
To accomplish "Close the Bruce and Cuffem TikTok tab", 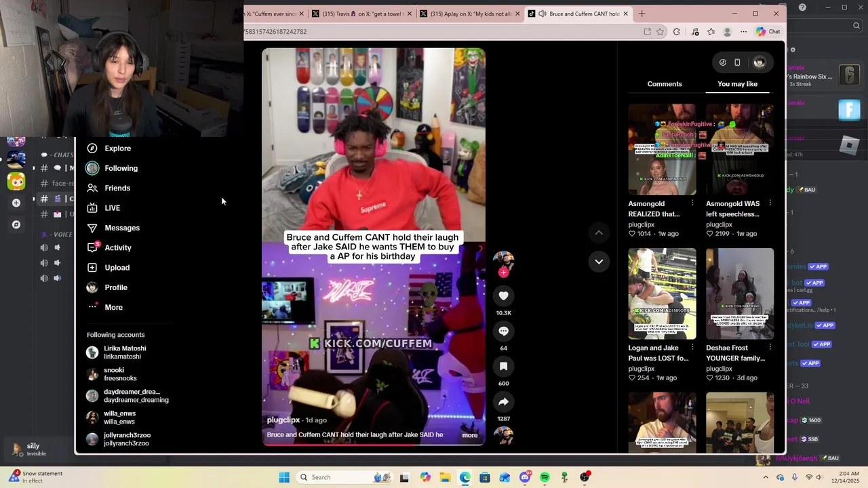I will pyautogui.click(x=625, y=14).
